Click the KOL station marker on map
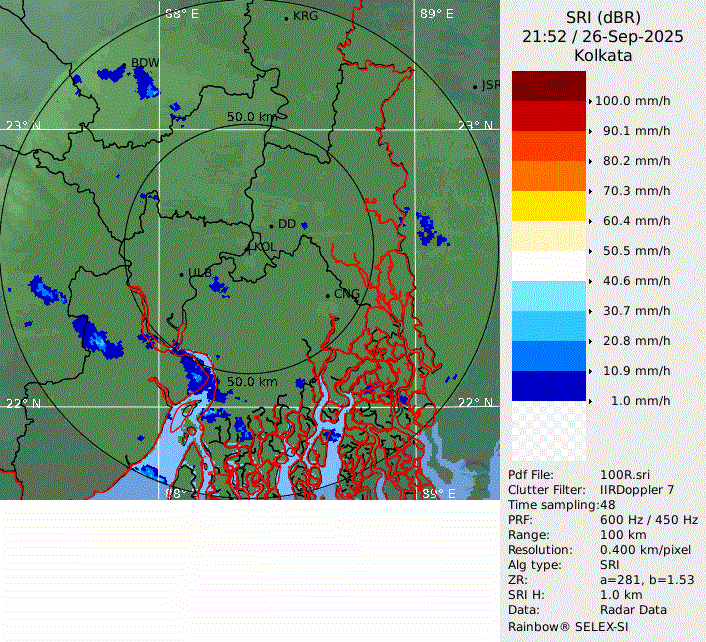Viewport: 706px width, 642px height. tap(249, 247)
